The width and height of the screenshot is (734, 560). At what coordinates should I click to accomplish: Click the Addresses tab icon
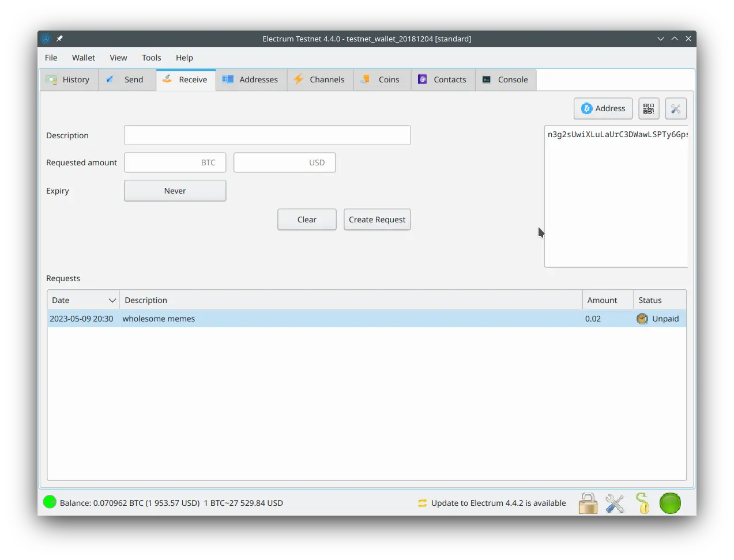(x=228, y=80)
